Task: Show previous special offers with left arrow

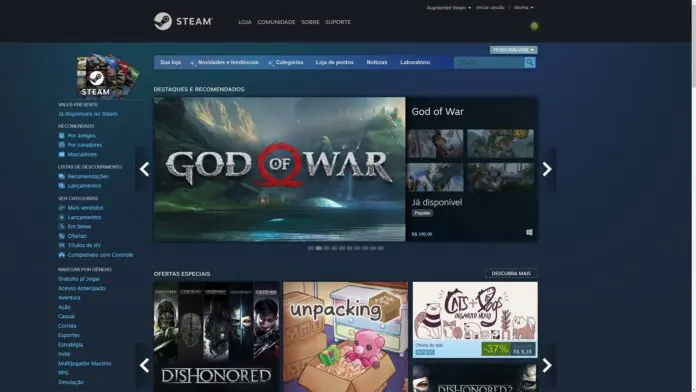Action: (x=144, y=365)
